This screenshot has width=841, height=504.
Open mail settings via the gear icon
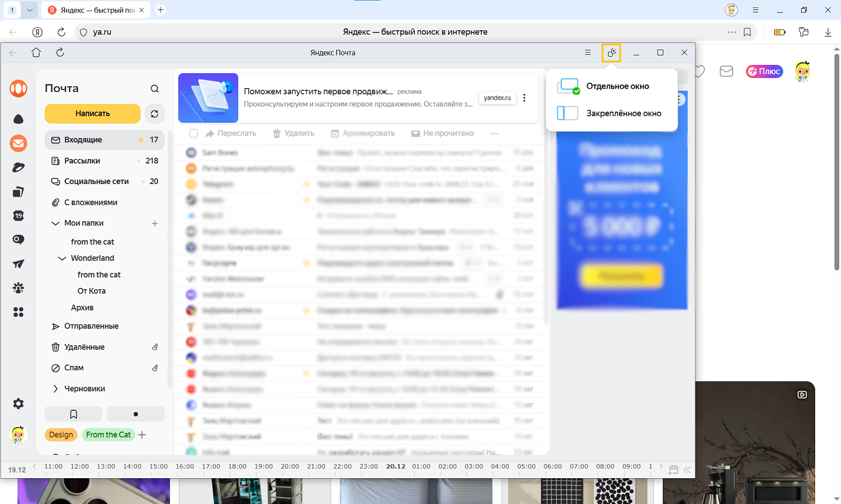18,404
